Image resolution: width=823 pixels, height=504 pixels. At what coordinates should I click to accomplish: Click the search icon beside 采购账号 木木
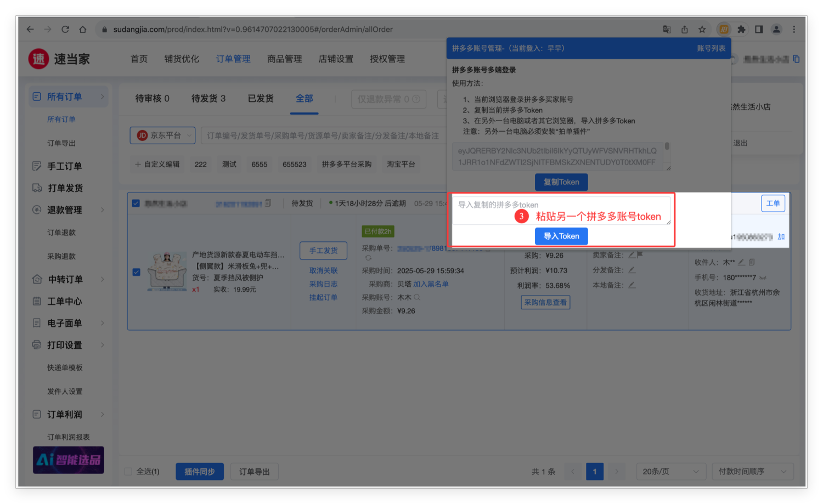coord(417,297)
